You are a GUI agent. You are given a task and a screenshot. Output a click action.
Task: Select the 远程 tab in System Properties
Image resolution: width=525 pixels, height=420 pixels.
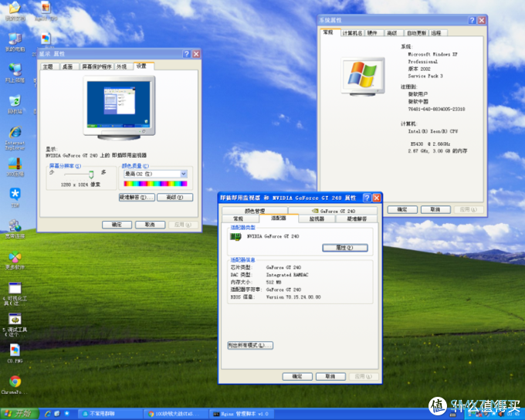click(438, 33)
